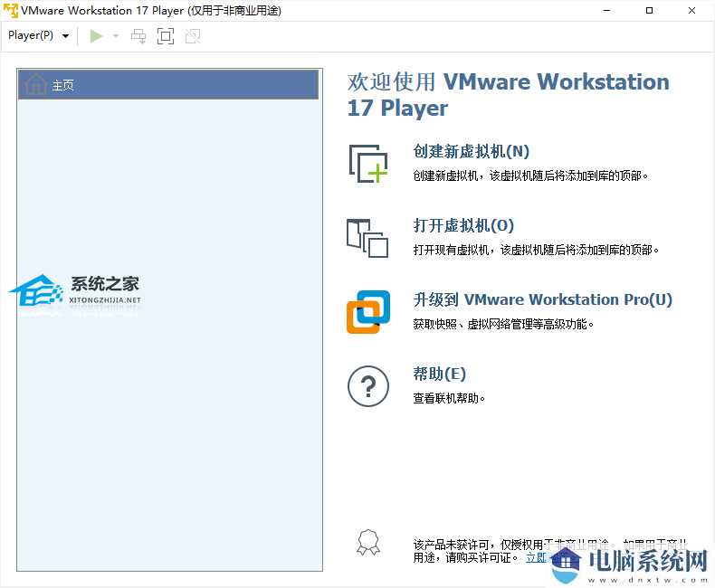Open 打开虚拟机(O) link
Image resolution: width=715 pixels, height=588 pixels.
coord(463,225)
